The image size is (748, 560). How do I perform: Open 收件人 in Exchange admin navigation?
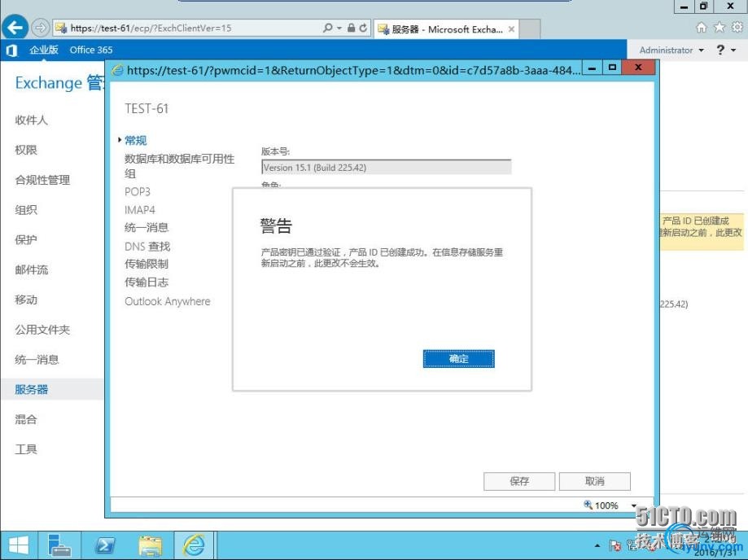32,120
